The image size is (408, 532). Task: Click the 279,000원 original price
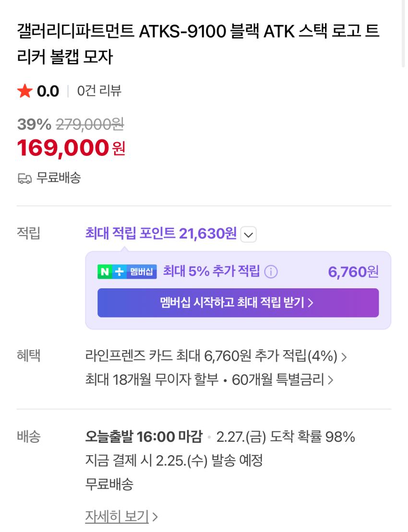click(90, 124)
